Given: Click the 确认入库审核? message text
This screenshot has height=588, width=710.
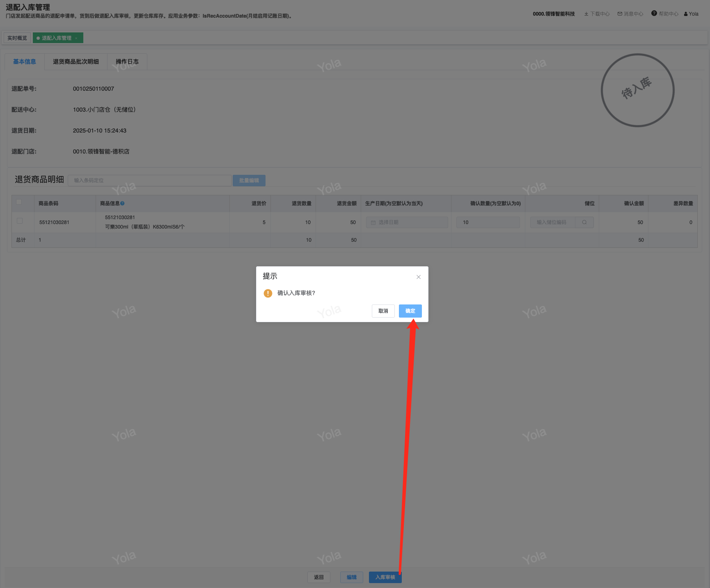Looking at the screenshot, I should point(296,293).
